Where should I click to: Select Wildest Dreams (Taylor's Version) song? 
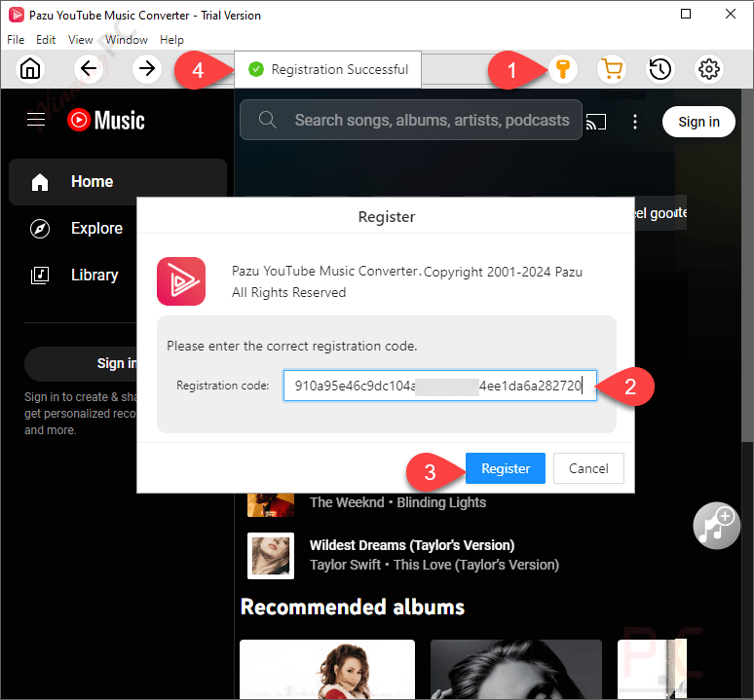[x=412, y=545]
